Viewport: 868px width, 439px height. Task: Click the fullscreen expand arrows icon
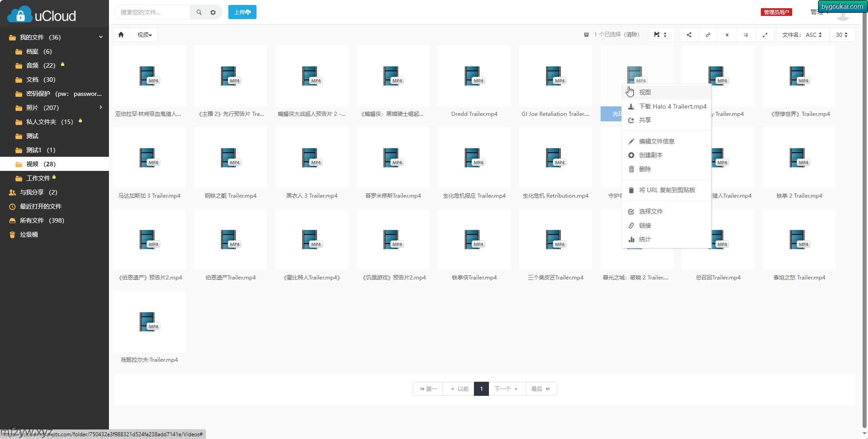pos(765,35)
